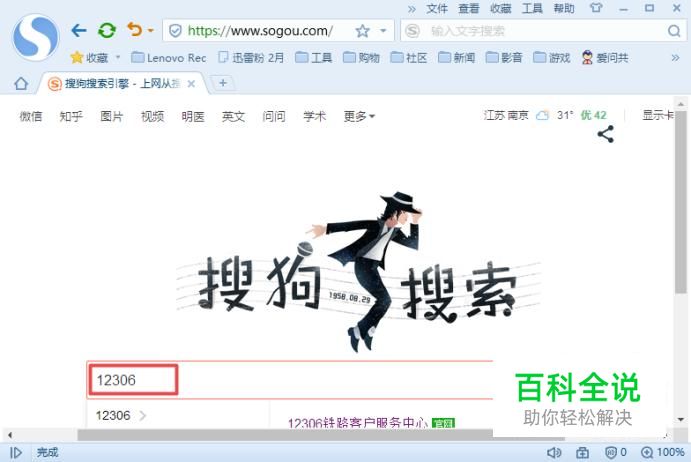Click the Sogou search doodle logo
691x462 pixels.
[x=358, y=272]
